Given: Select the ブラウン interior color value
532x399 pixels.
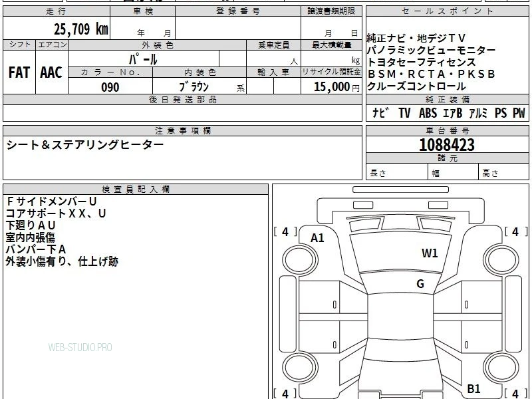Looking at the screenshot, I should pyautogui.click(x=194, y=87).
